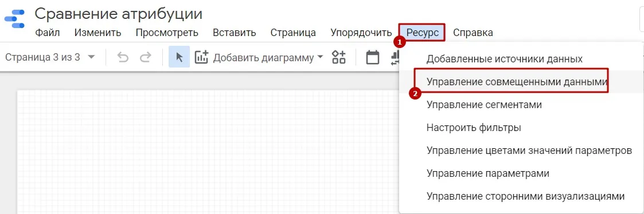Open the Добавить диаграмму dropdown

[x=268, y=58]
